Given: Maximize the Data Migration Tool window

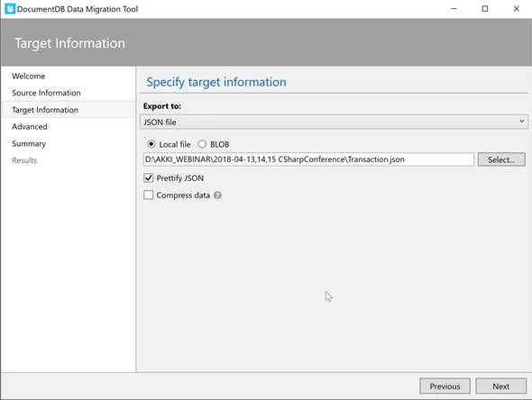Looking at the screenshot, I should (x=485, y=9).
